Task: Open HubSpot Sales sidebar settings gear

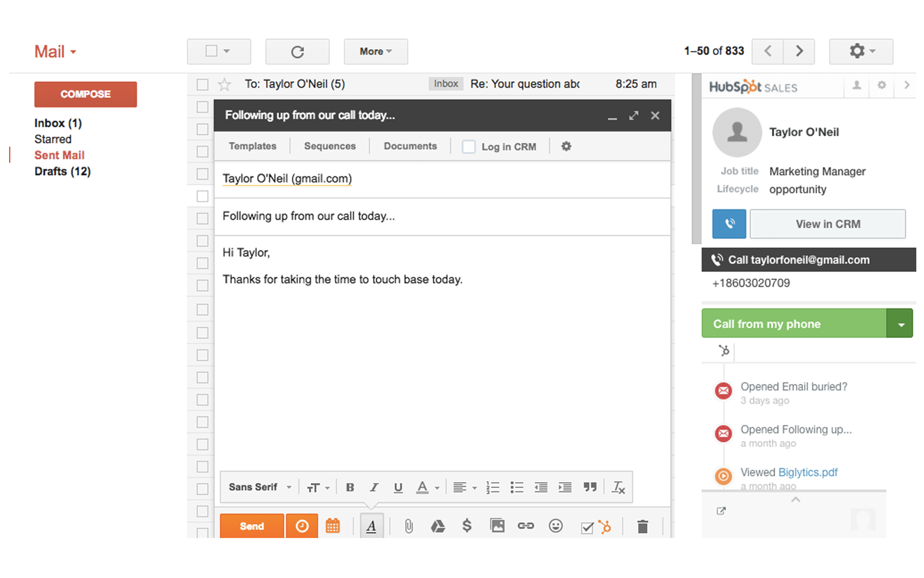Action: pos(882,85)
